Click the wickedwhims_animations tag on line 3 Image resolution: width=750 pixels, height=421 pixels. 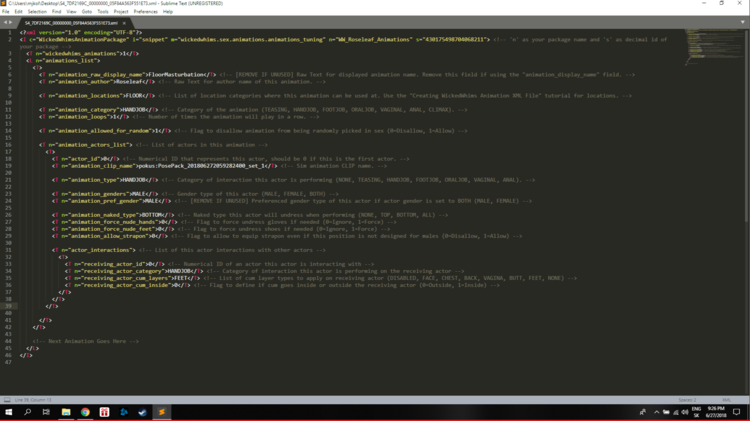click(x=82, y=54)
